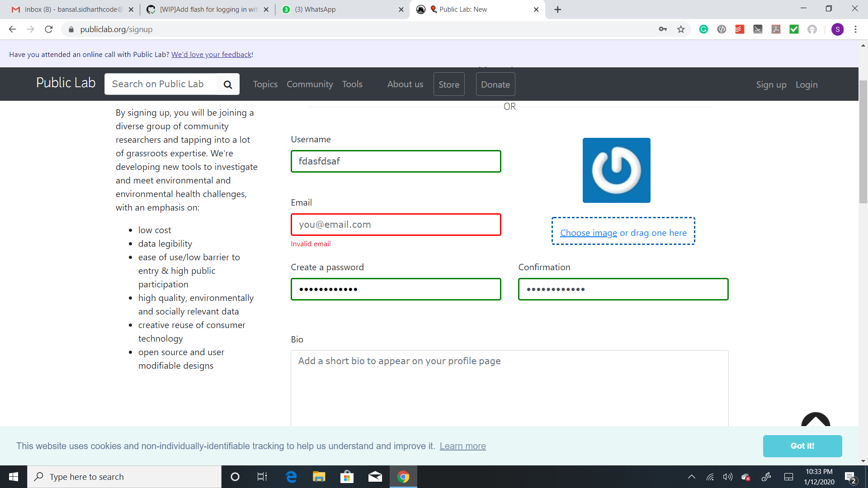Bookmark this page with the star
Screen dimensions: 868x488
click(x=681, y=29)
